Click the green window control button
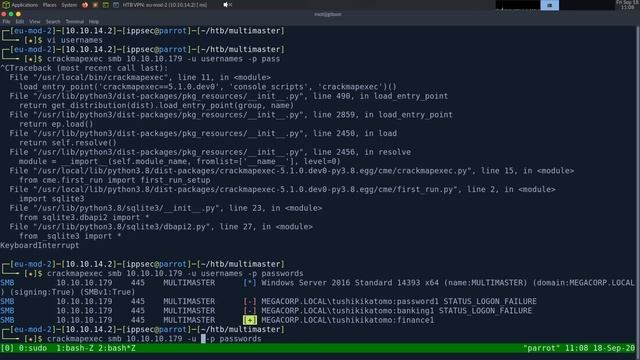This screenshot has height=360, width=640. point(11,14)
